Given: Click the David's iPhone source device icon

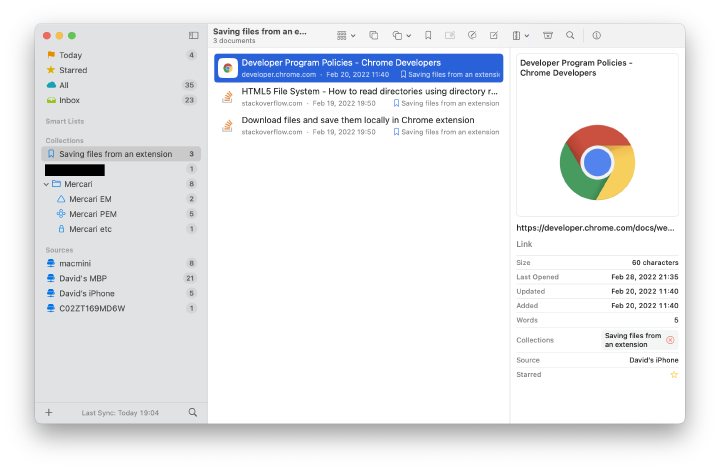Looking at the screenshot, I should click(51, 293).
